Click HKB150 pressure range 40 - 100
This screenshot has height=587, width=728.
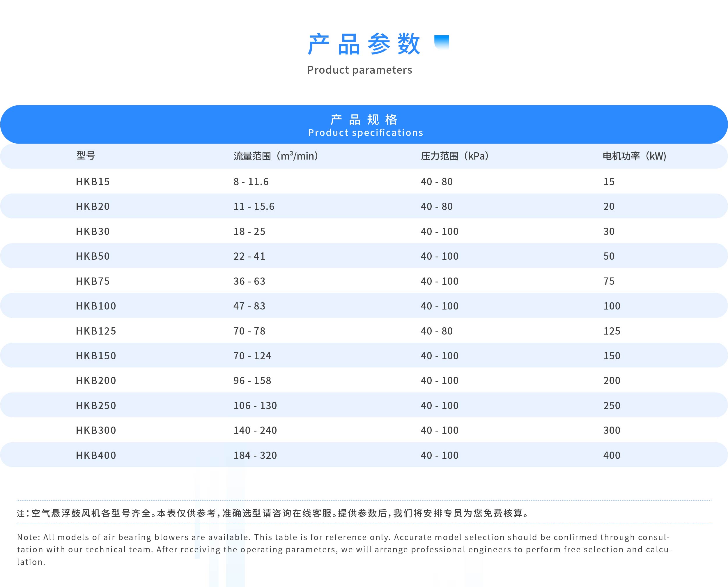tap(439, 356)
